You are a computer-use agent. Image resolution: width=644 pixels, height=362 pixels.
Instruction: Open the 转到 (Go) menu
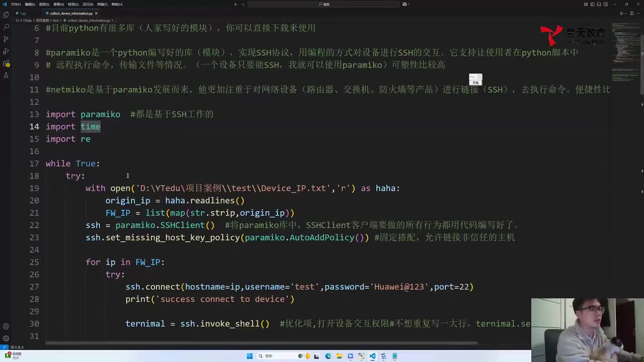click(x=73, y=4)
